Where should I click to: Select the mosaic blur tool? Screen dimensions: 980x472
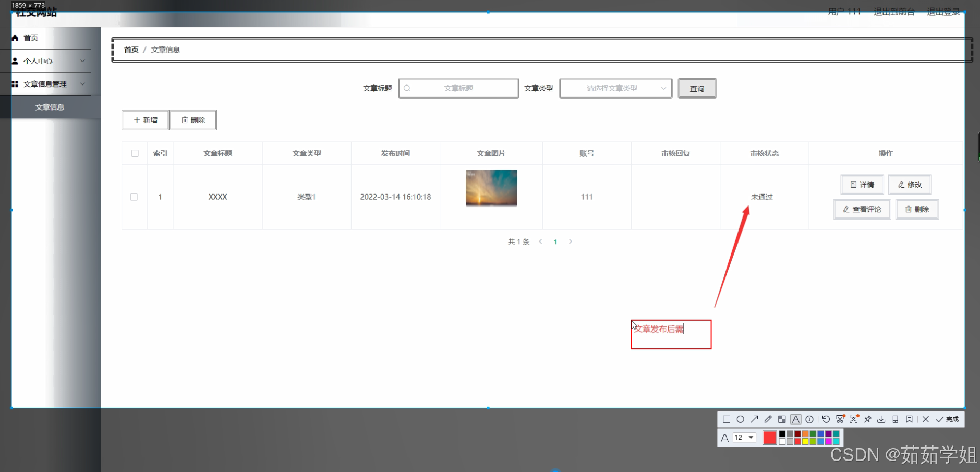pos(781,419)
